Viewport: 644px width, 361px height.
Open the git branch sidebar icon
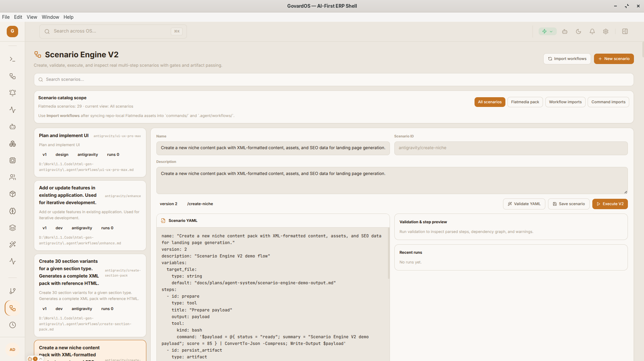12,291
